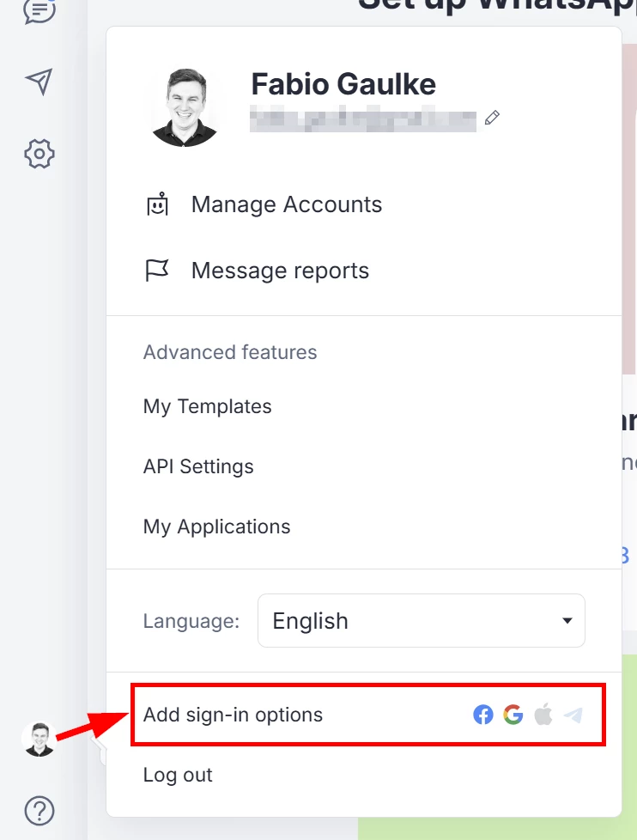Open the chat messages sidebar icon
This screenshot has height=840, width=637.
point(39,10)
